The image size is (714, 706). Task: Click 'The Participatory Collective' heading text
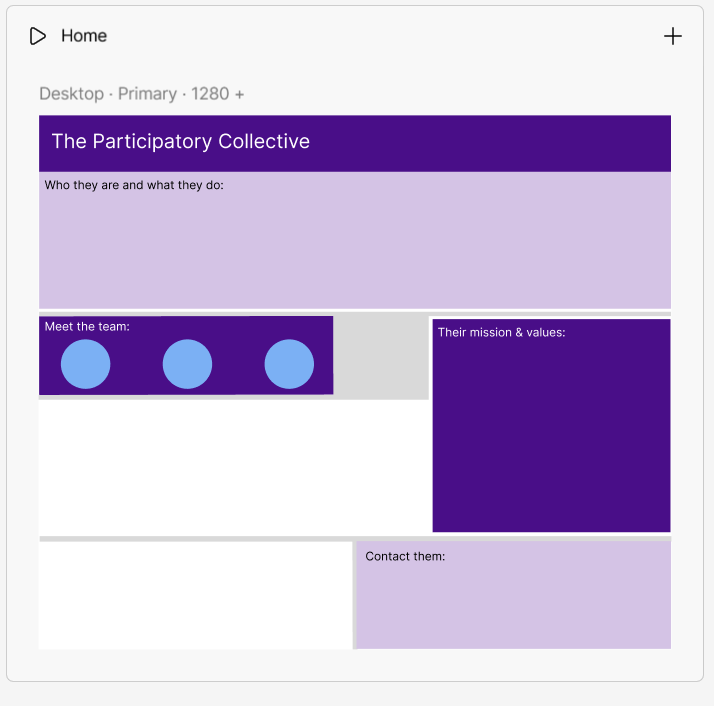coord(181,142)
